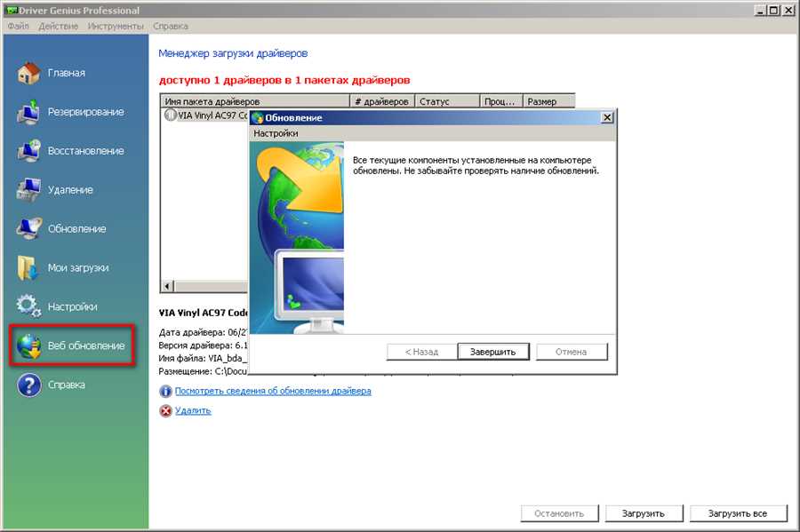Open the Файл menu
The image size is (800, 532).
click(x=19, y=26)
